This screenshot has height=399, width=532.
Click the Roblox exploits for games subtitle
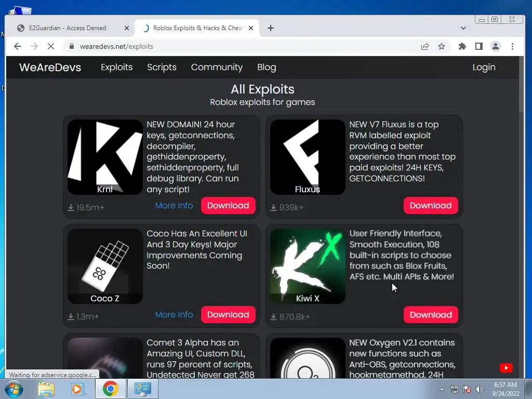[x=262, y=102]
